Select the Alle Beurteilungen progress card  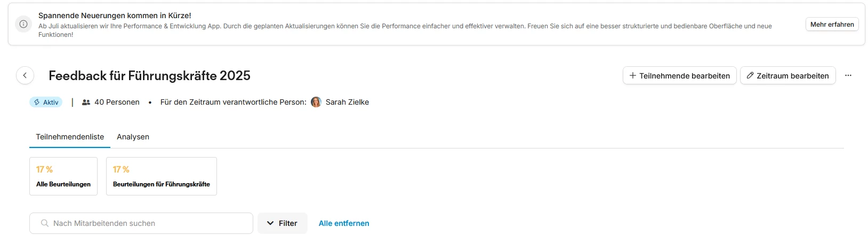click(x=63, y=176)
